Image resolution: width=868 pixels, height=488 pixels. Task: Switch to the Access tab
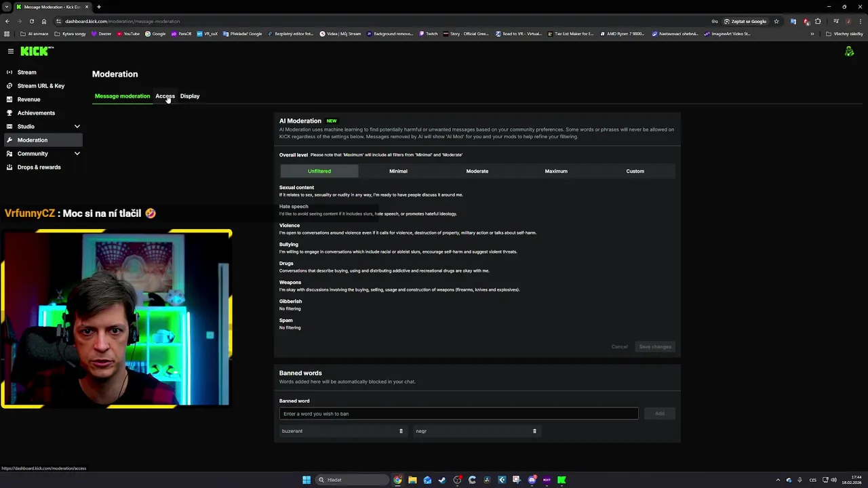(165, 96)
